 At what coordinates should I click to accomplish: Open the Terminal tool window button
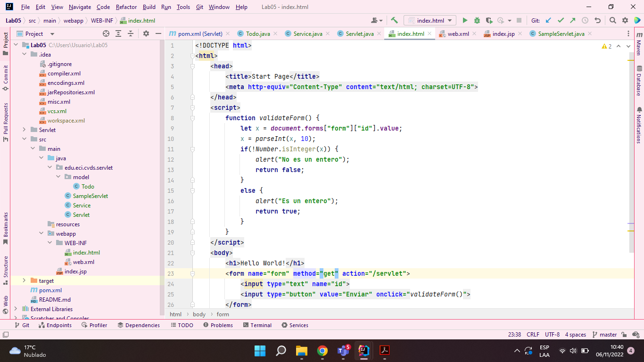257,325
